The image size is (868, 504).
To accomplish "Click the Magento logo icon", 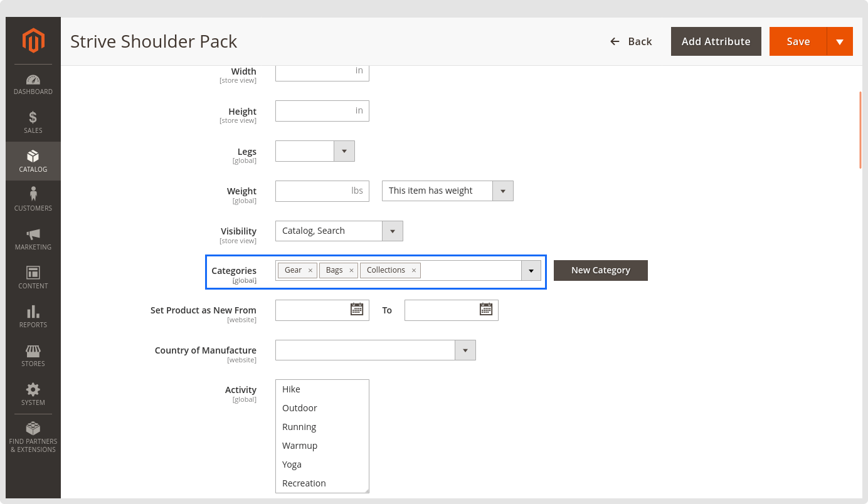I will coord(33,41).
